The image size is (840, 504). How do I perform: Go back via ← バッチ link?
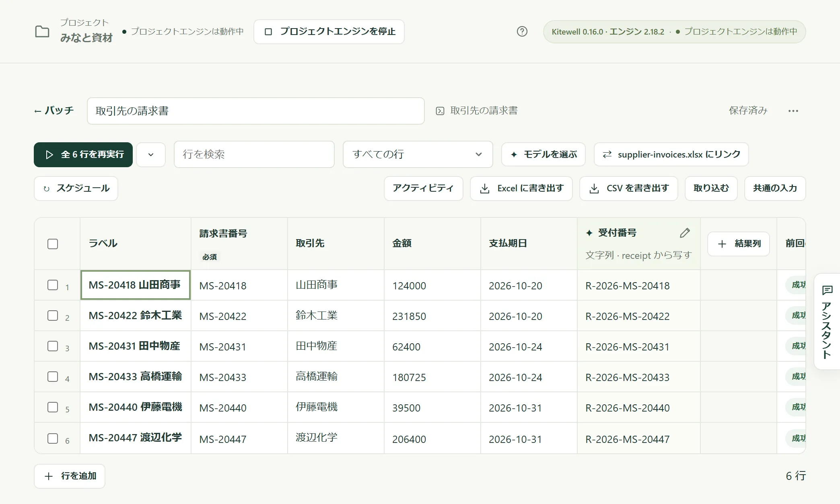54,111
